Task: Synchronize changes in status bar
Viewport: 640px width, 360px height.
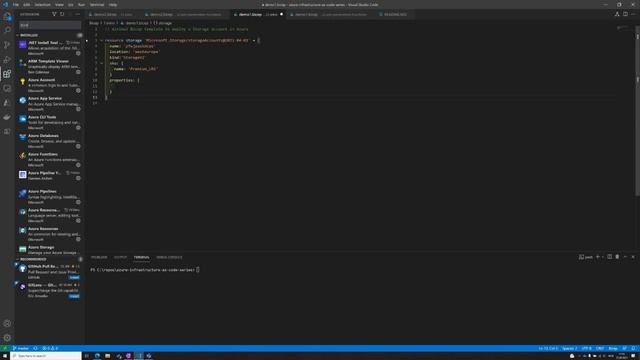Action: (36, 349)
